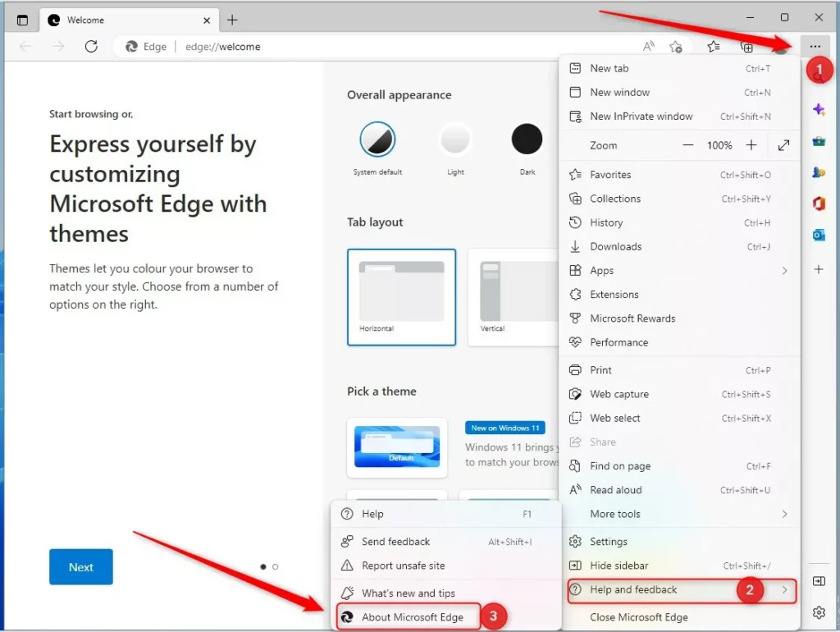Pick the Default theme thumbnail
The image size is (840, 632).
397,447
